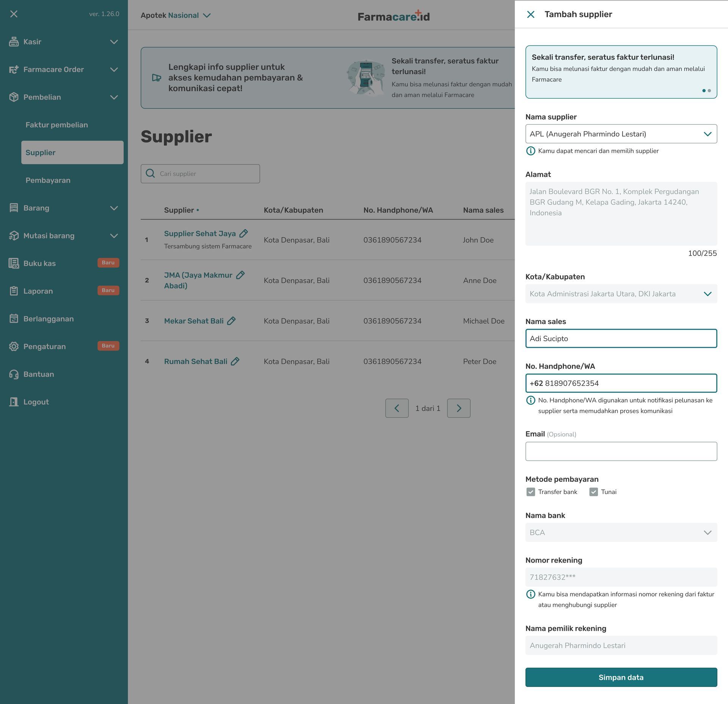
Task: Click the Berlangganan calendar icon
Action: coord(14,318)
